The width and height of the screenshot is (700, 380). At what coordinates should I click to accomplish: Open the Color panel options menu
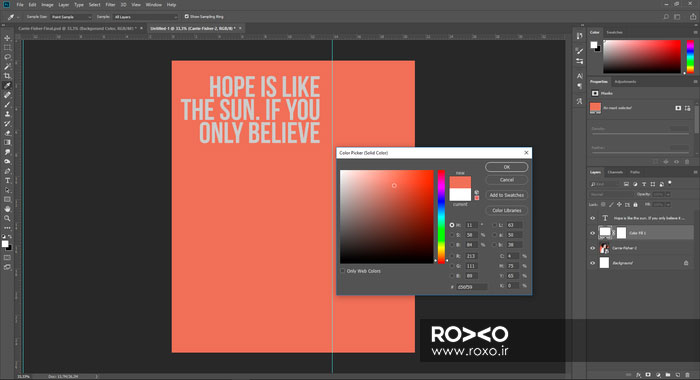[x=695, y=32]
